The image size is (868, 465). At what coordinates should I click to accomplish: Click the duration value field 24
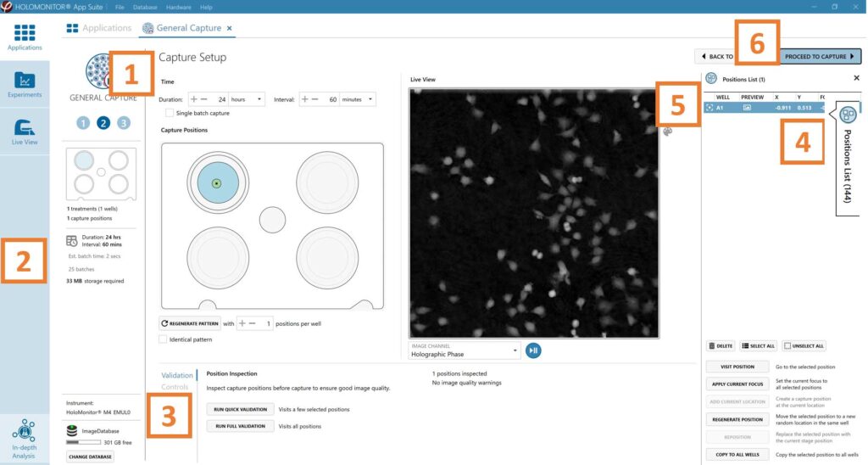pyautogui.click(x=219, y=99)
